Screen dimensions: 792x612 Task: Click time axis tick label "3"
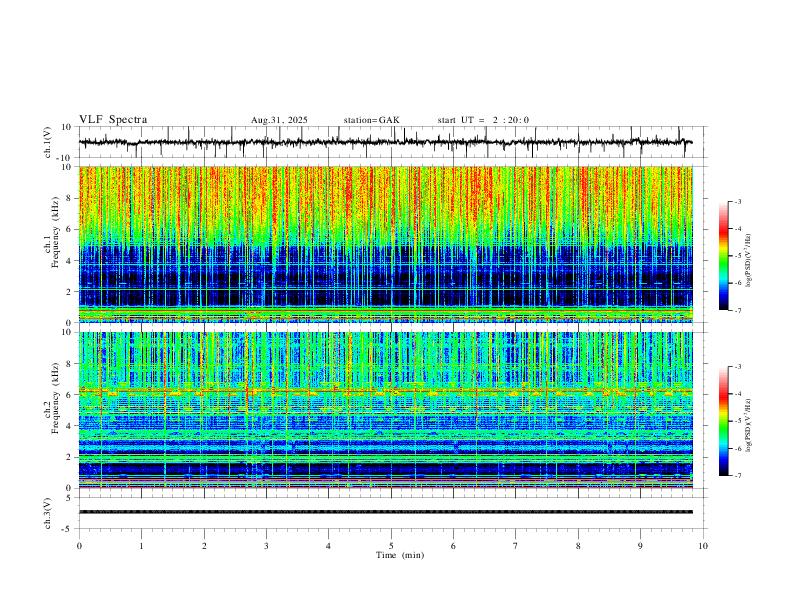[x=266, y=546]
